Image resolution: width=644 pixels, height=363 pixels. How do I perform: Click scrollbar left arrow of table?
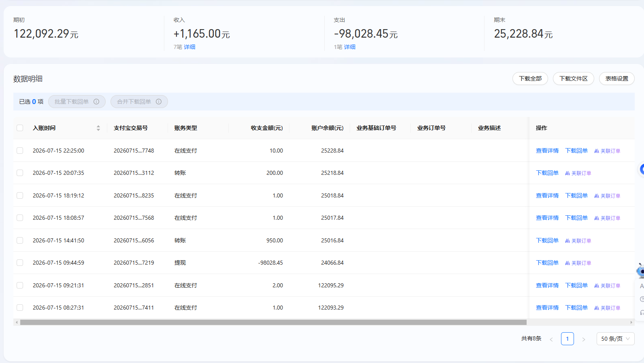[17, 323]
